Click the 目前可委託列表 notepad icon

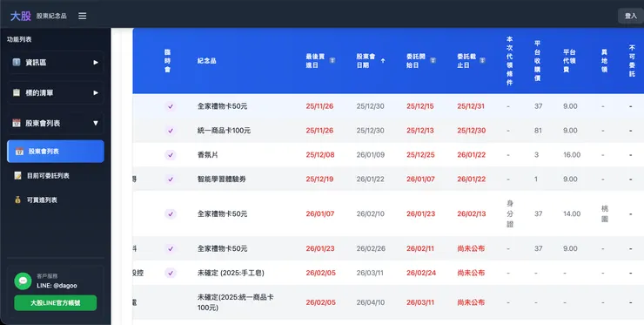tap(17, 176)
